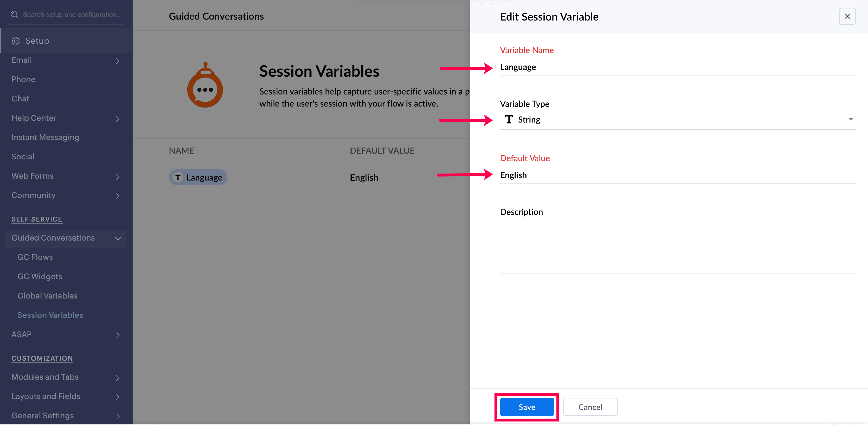Click the string type icon beside Language
This screenshot has height=425, width=868.
178,177
